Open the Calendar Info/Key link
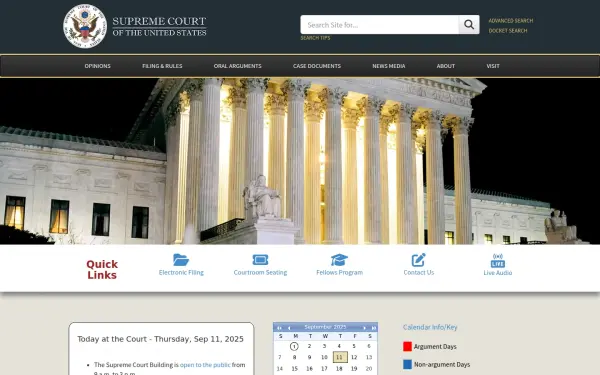Image resolution: width=600 pixels, height=375 pixels. pyautogui.click(x=430, y=327)
